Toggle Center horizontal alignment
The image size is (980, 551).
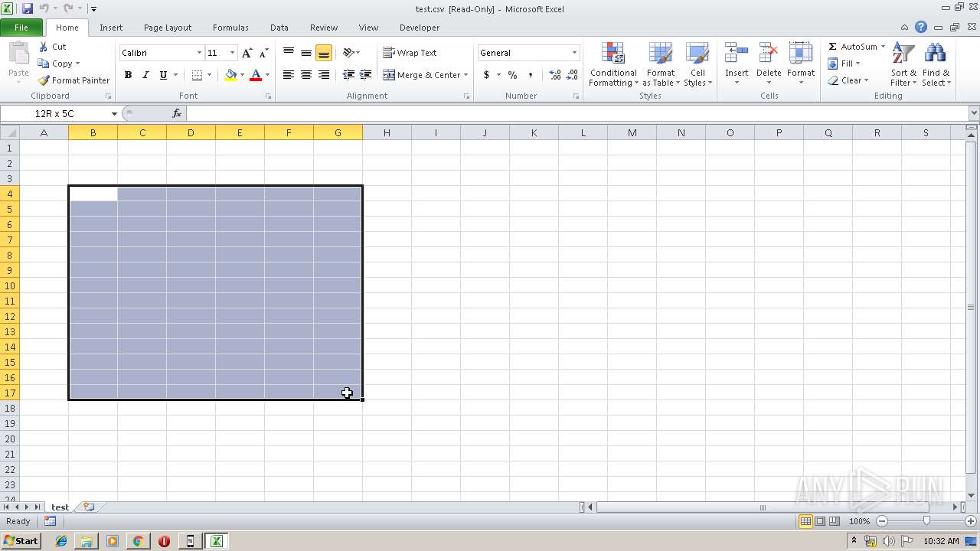point(305,75)
